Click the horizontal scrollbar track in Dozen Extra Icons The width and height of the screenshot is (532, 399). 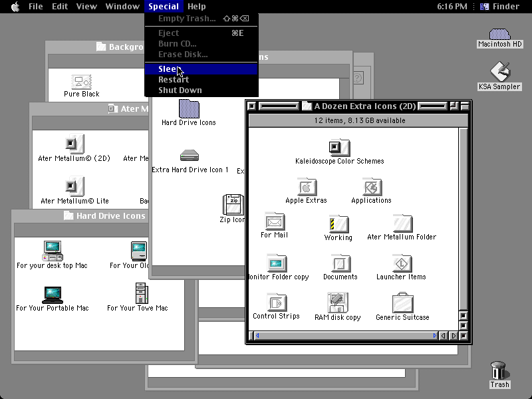pos(346,336)
